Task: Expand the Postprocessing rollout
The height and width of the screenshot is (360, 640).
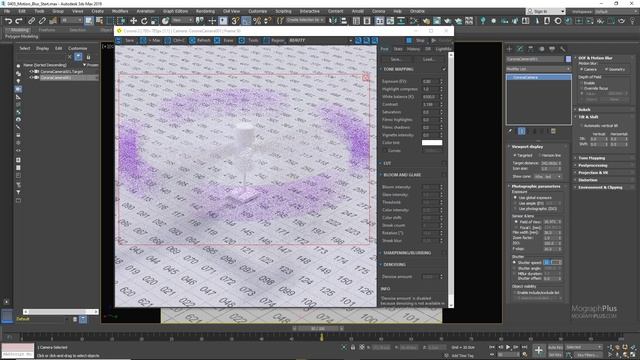Action: pyautogui.click(x=605, y=165)
